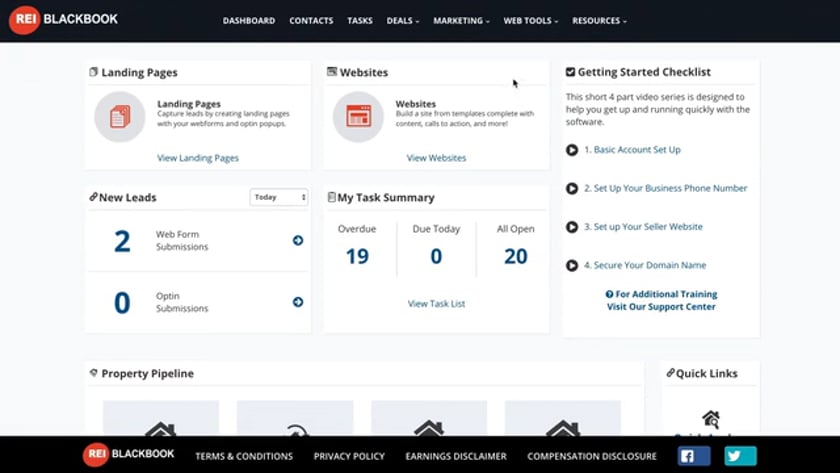Open 1. Basic Account Set Up link

(x=632, y=150)
